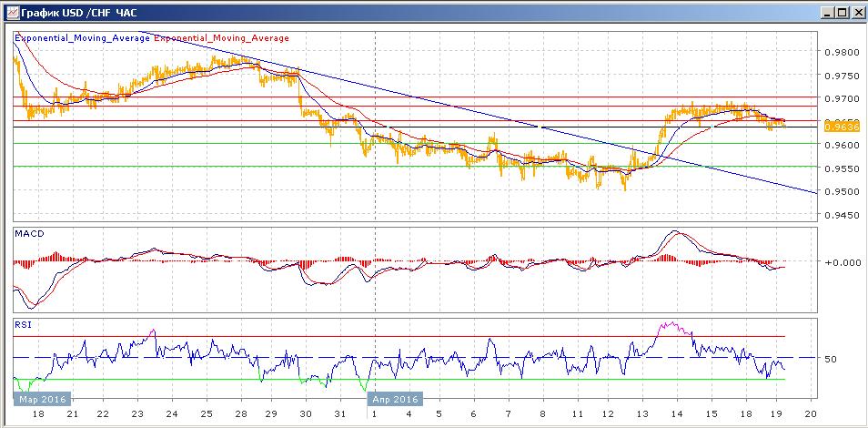This screenshot has height=428, width=868.
Task: Click date label 1 under Апр 2016
Action: coord(376,413)
